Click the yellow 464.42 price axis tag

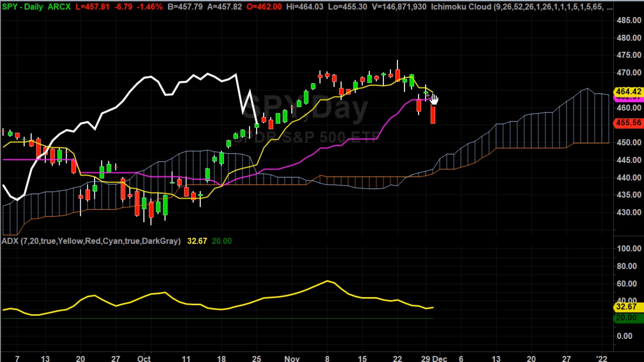coord(628,92)
